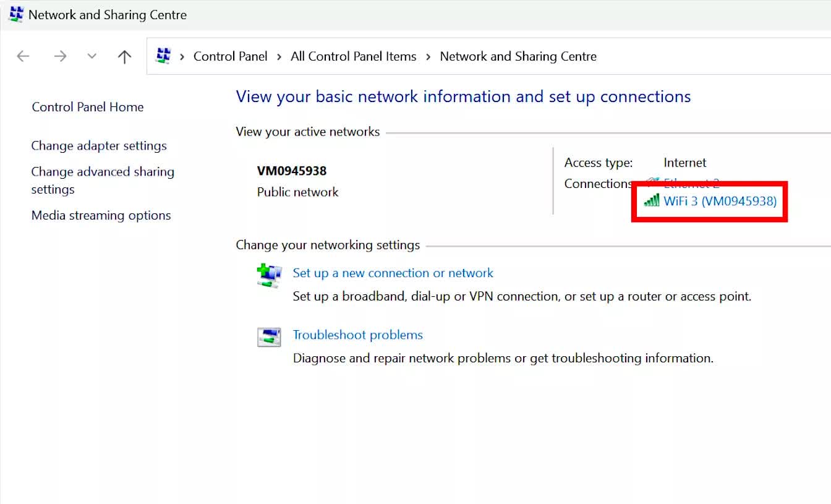
Task: Open Change adapter settings
Action: [x=99, y=146]
